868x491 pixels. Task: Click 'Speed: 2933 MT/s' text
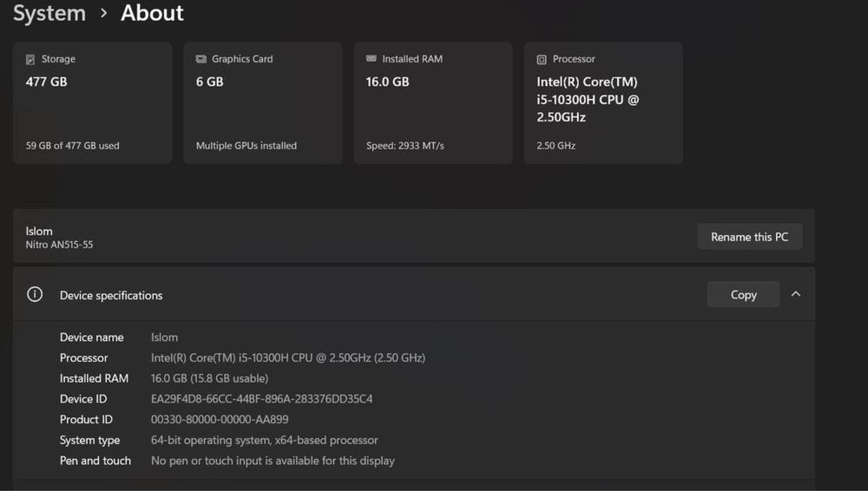[x=404, y=146]
